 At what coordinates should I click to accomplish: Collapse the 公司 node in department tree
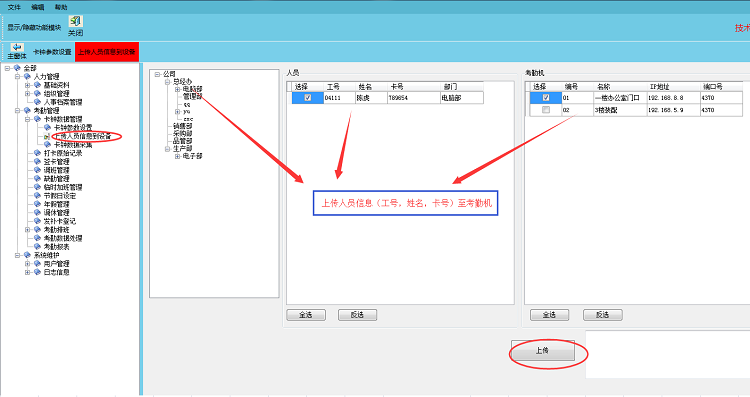157,74
